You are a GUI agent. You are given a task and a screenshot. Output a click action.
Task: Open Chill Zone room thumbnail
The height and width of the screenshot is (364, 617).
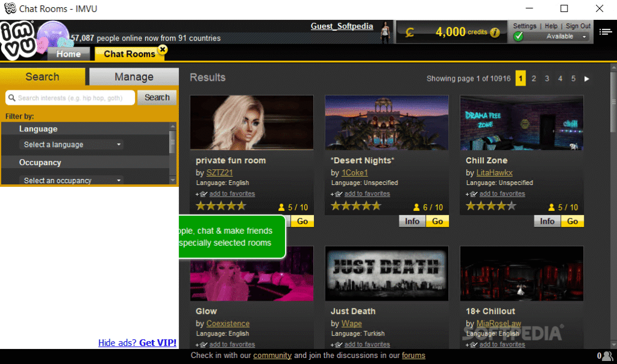coord(522,122)
